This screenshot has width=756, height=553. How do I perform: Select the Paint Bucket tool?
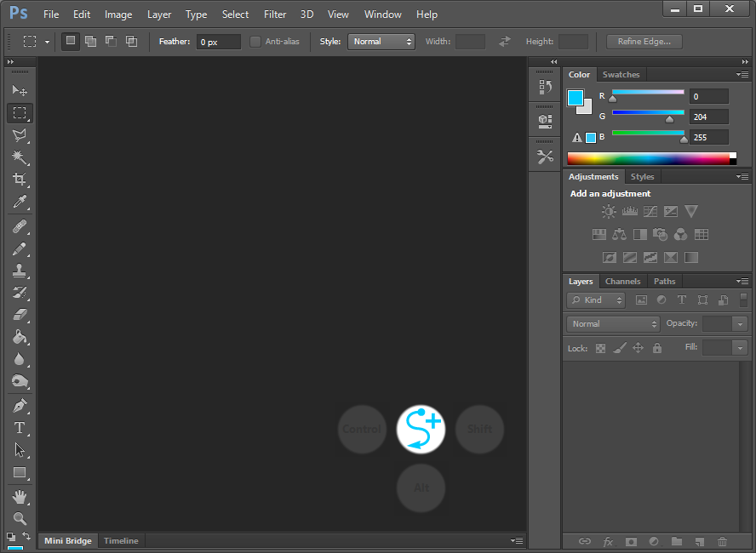[x=19, y=337]
